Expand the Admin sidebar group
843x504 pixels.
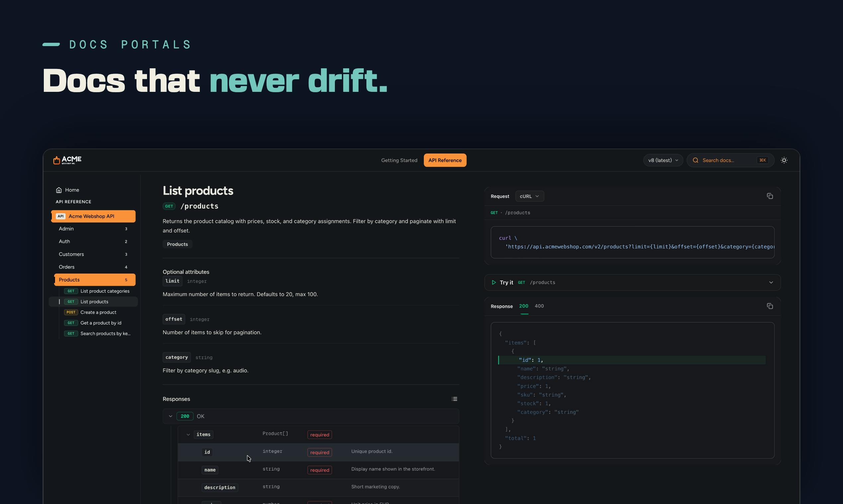point(94,229)
